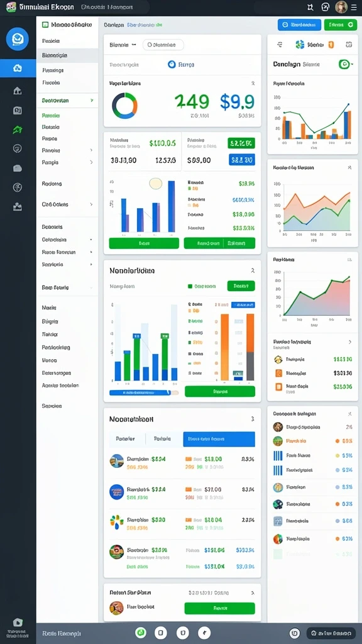Toggle the green checkbox beside the small green button
This screenshot has width=362, height=644.
pos(190,286)
